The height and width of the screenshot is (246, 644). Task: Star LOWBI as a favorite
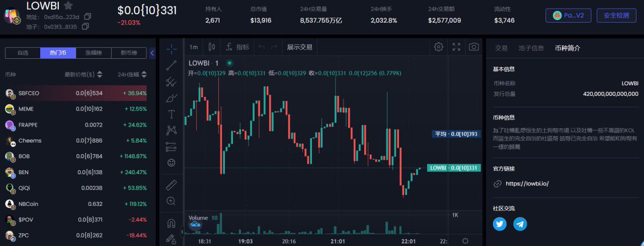[68, 6]
